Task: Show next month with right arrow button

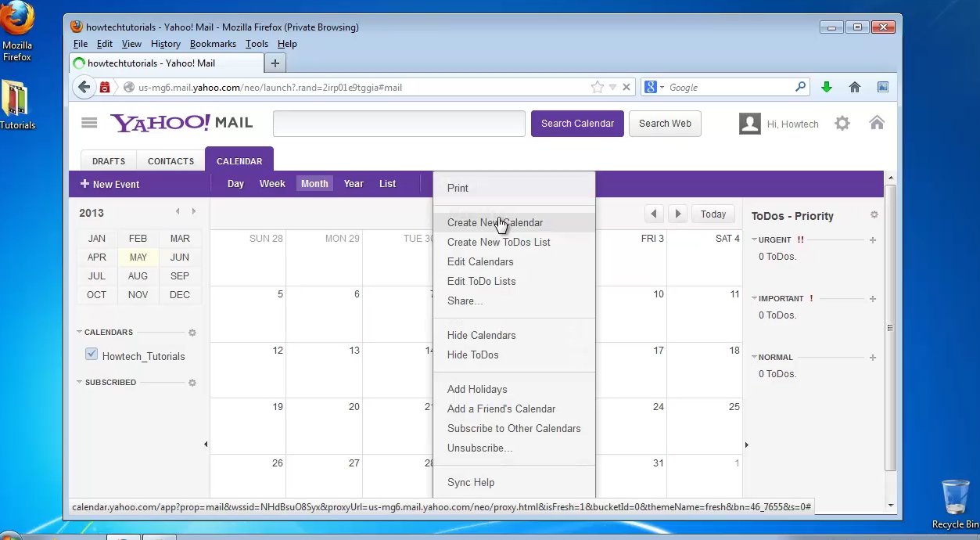Action: click(x=678, y=214)
